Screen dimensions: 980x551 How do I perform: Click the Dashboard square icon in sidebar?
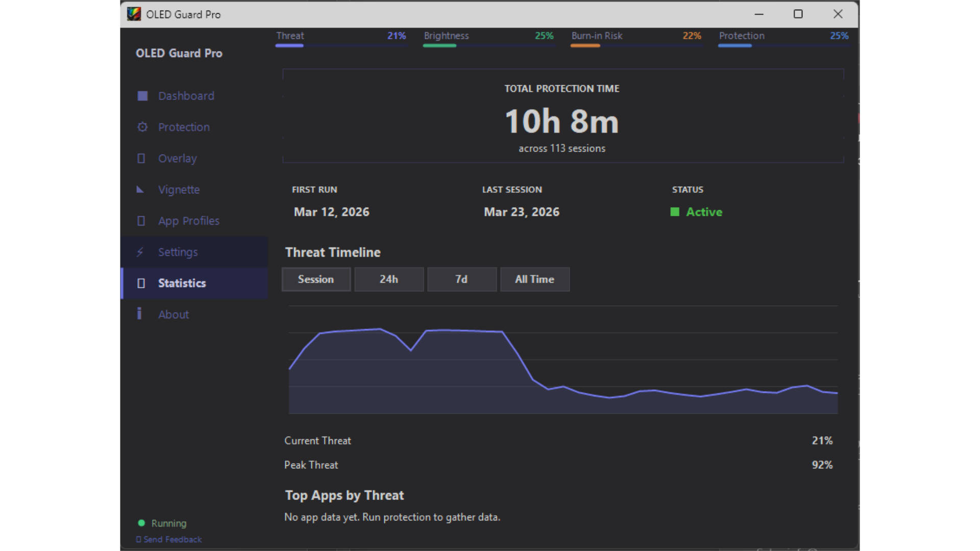[142, 96]
